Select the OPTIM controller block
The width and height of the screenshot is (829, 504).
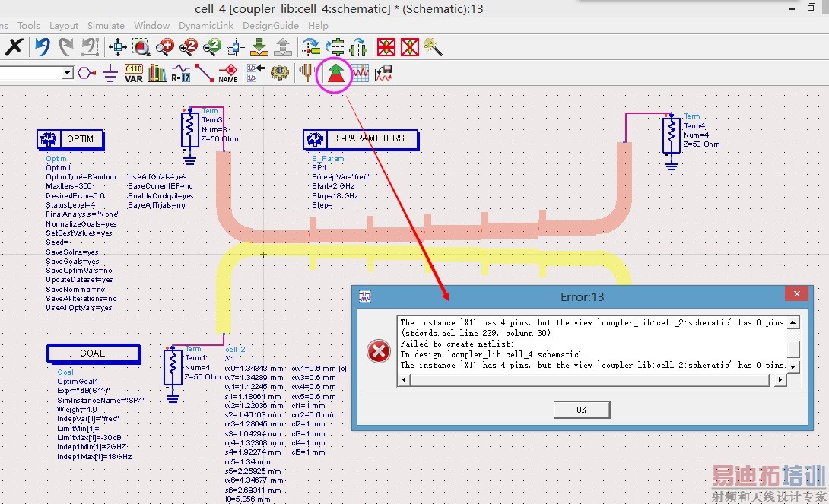click(70, 139)
